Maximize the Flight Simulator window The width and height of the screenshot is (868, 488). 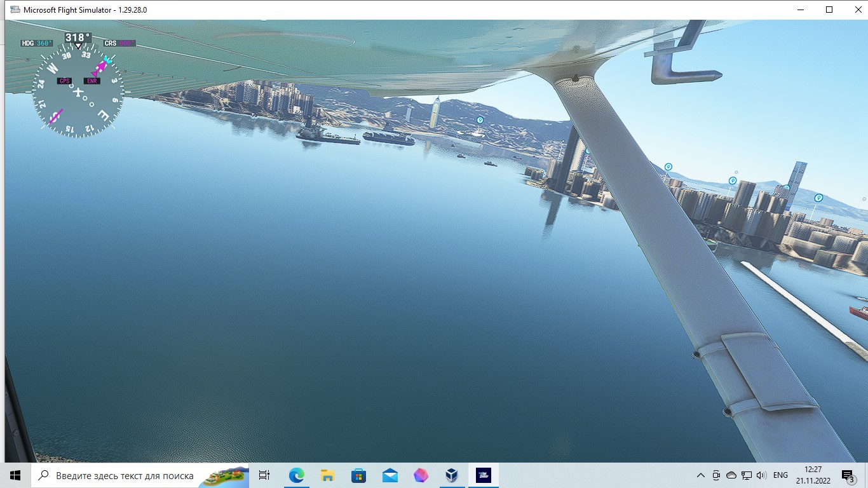click(x=829, y=10)
